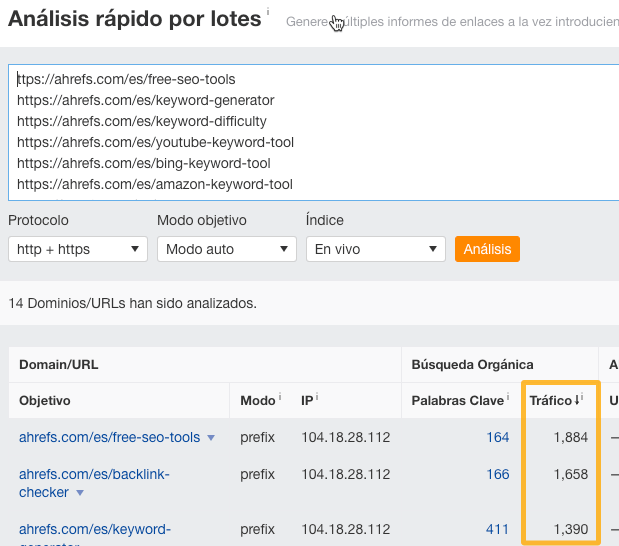Expand the arrow next to free-seo-tools
Viewport: 619px width, 546px height.
click(211, 437)
